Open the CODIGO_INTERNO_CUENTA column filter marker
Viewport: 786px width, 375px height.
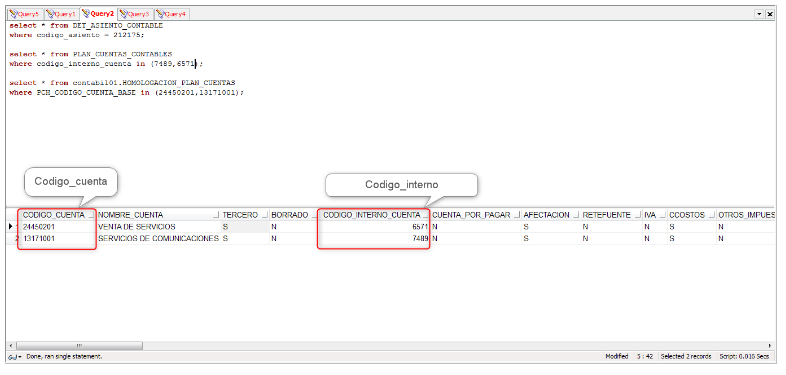pos(425,215)
